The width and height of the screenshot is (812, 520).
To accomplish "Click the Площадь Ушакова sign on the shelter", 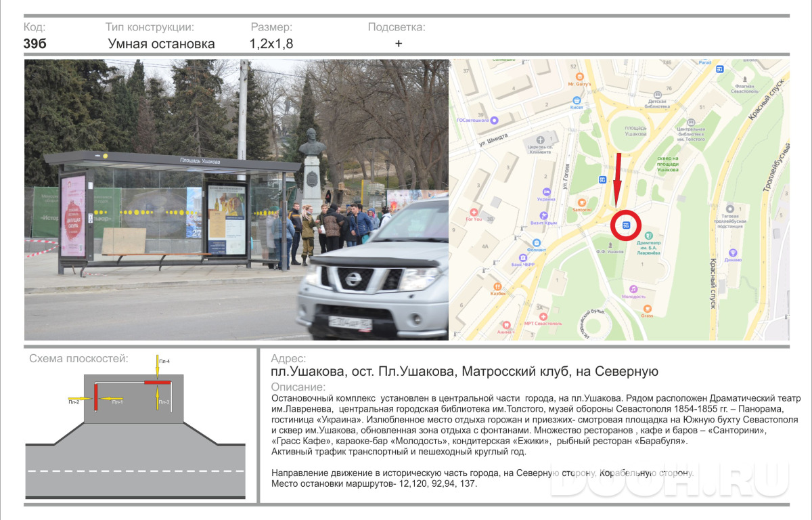I will coord(200,160).
